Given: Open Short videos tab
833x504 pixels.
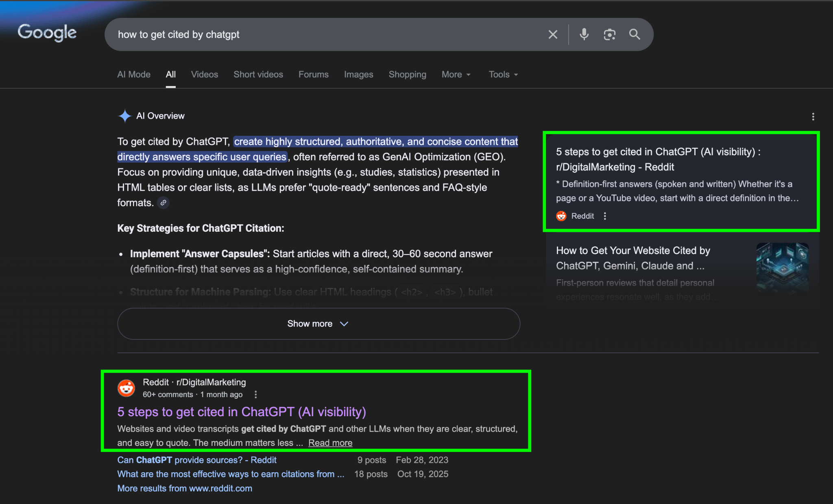Looking at the screenshot, I should (258, 74).
